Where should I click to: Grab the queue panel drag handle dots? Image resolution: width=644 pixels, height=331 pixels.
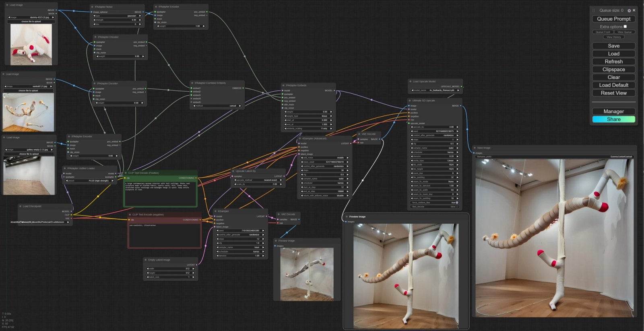pos(593,10)
